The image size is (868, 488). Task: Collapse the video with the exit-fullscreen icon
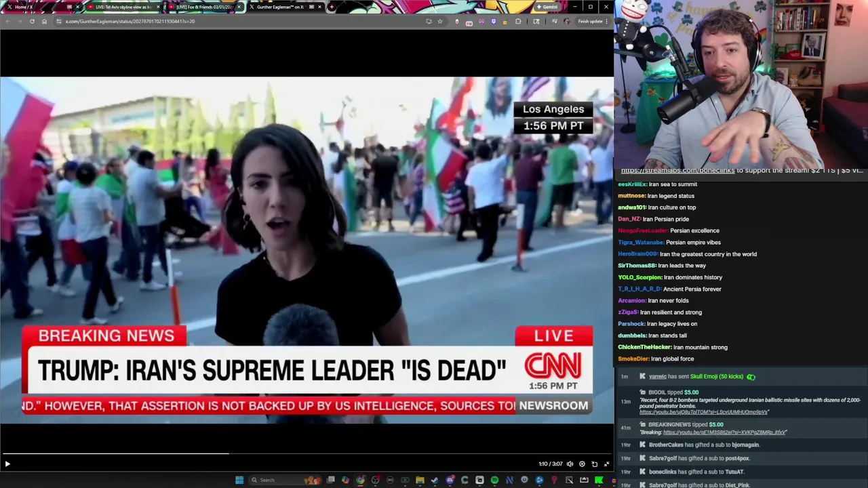coord(606,464)
